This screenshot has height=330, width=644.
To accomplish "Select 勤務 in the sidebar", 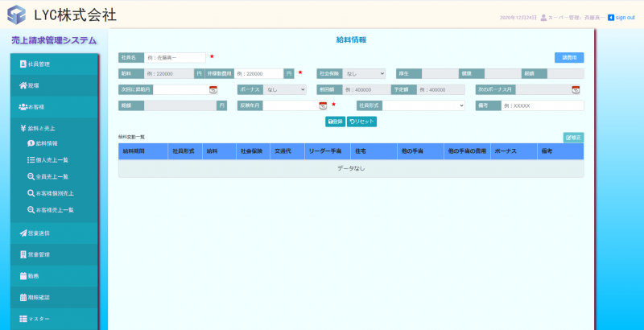I will click(54, 275).
